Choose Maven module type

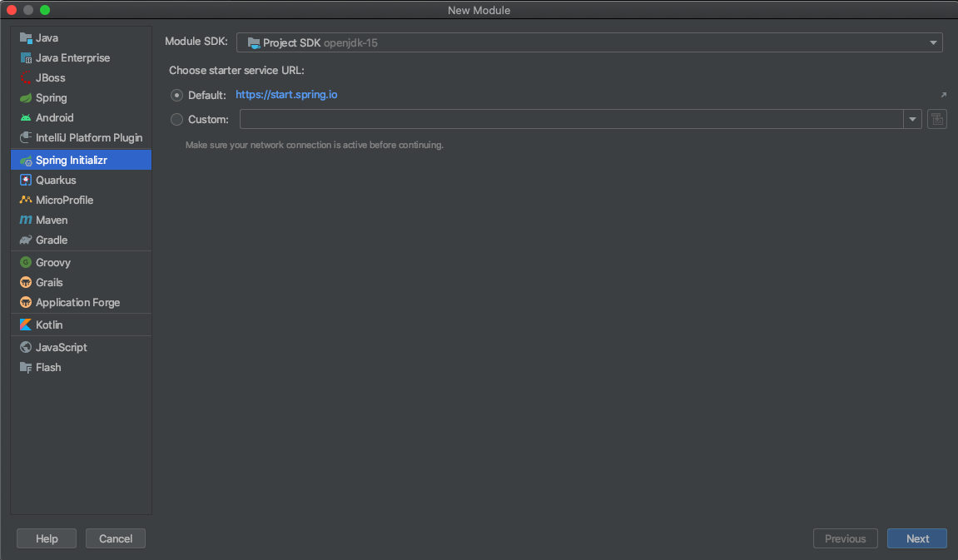point(82,220)
